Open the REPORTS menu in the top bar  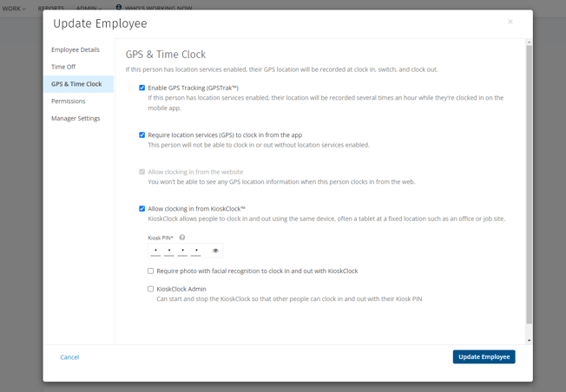(51, 9)
